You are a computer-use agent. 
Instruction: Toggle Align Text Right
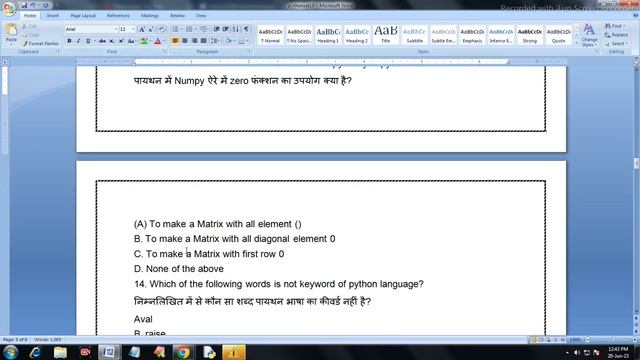click(194, 41)
